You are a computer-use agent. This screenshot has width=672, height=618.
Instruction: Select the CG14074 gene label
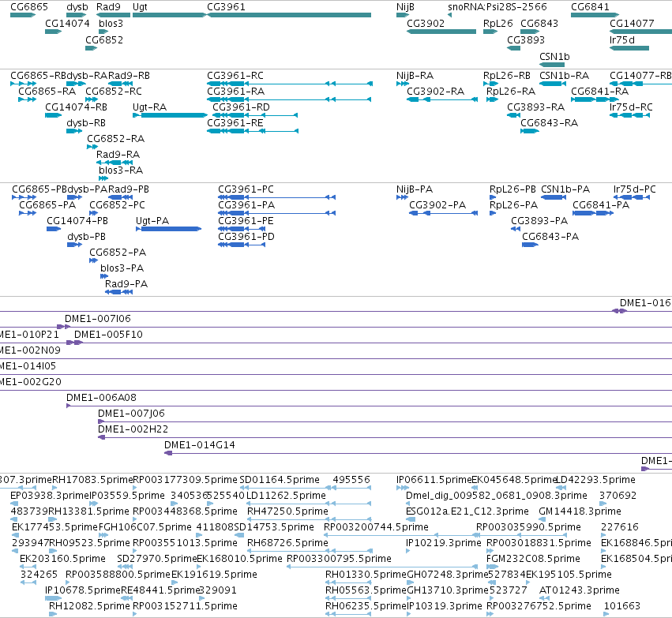click(x=67, y=24)
